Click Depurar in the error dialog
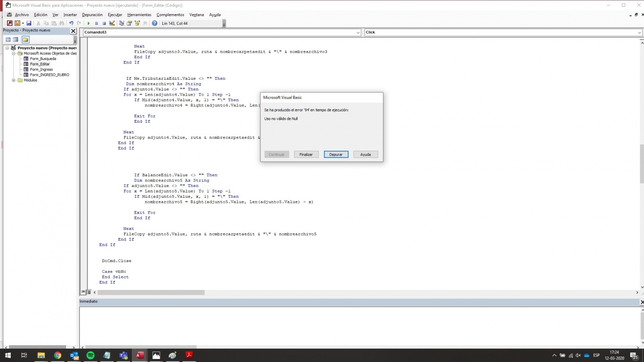 click(336, 154)
